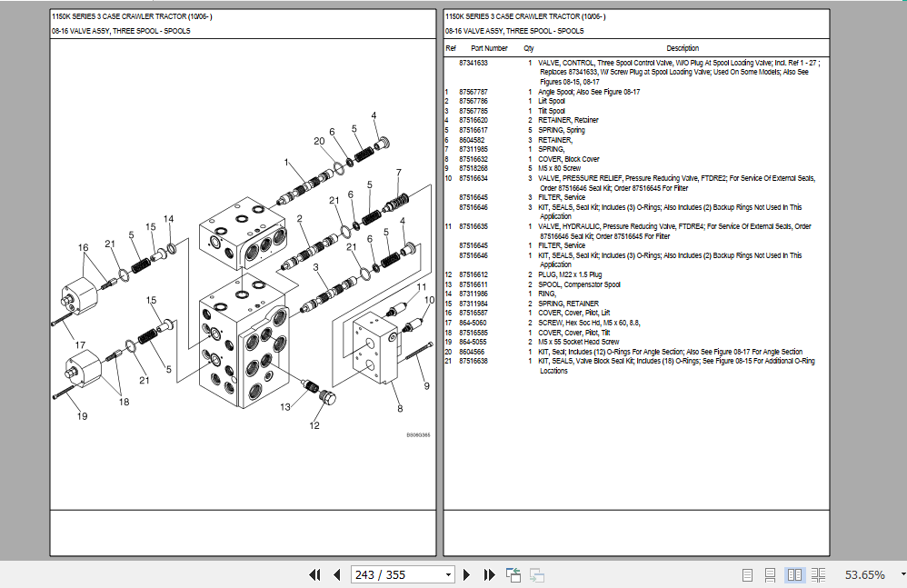This screenshot has height=588, width=907.
Task: Select part number 87516620
Action: click(473, 120)
